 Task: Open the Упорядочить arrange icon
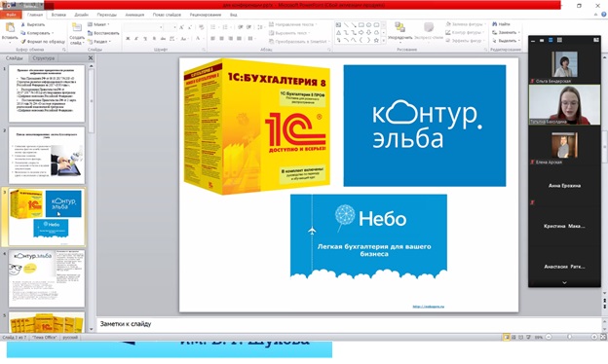(x=399, y=28)
